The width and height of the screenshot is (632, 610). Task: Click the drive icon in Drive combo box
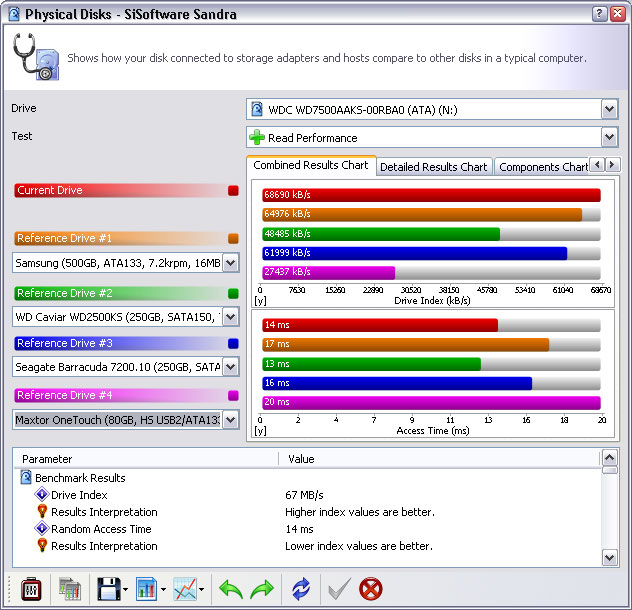[x=257, y=110]
